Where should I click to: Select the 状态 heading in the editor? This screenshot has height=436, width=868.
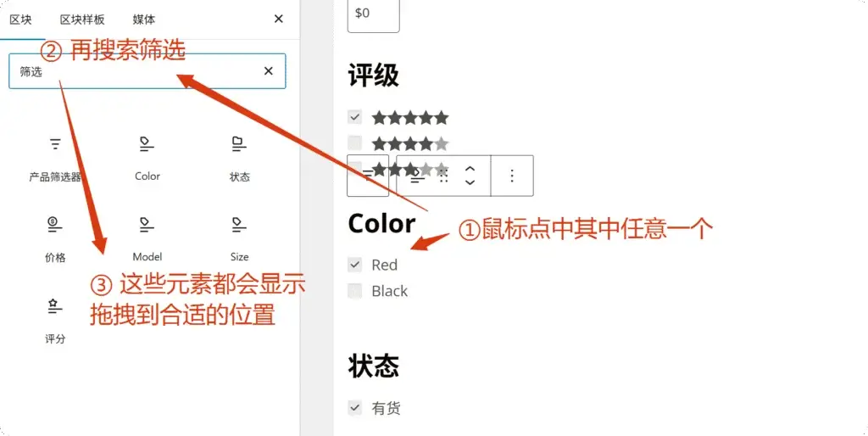pos(373,366)
